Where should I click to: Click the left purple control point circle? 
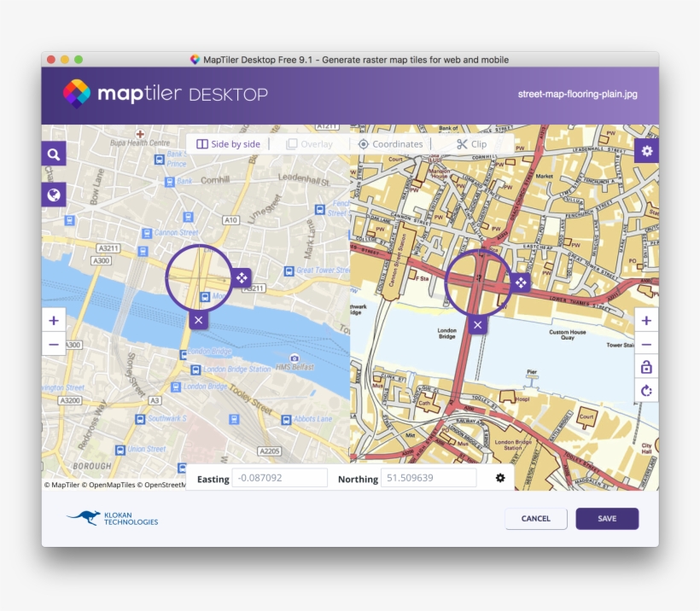click(199, 277)
